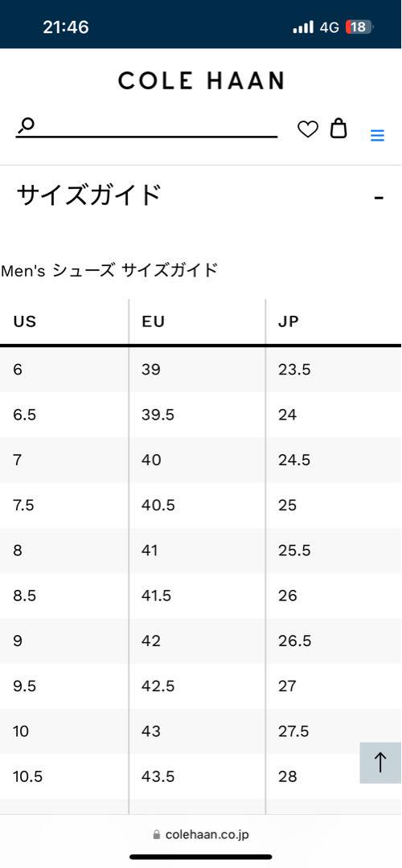402x868 pixels.
Task: Tap the US 10.5 size cell
Action: 27,776
